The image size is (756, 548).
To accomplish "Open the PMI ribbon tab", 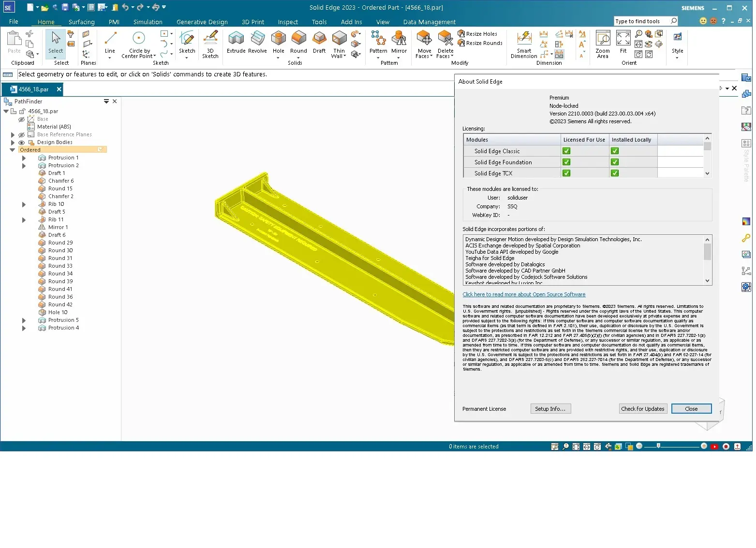I will (x=114, y=22).
